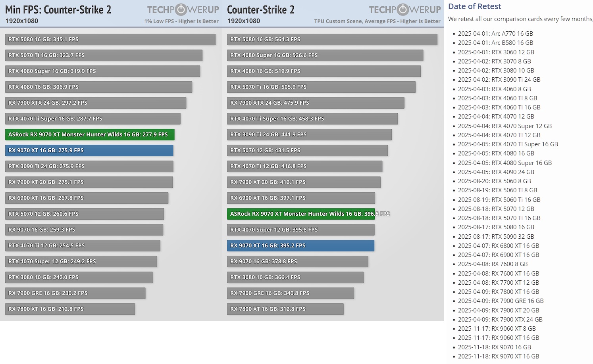Viewport: 593px width, 364px height.
Task: Click RTX 4070 Super 395.8 FPS bar
Action: click(300, 230)
